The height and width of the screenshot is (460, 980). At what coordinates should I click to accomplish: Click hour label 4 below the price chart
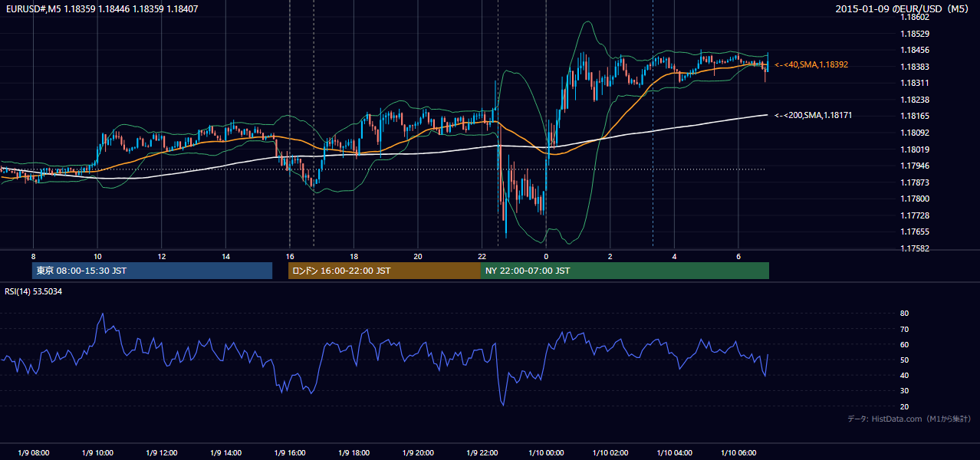tap(674, 256)
